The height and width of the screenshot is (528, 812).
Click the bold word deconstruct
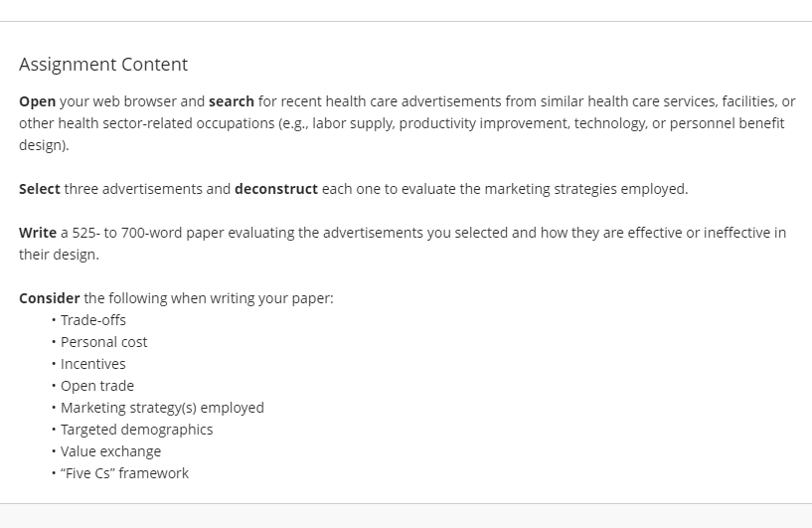click(276, 189)
